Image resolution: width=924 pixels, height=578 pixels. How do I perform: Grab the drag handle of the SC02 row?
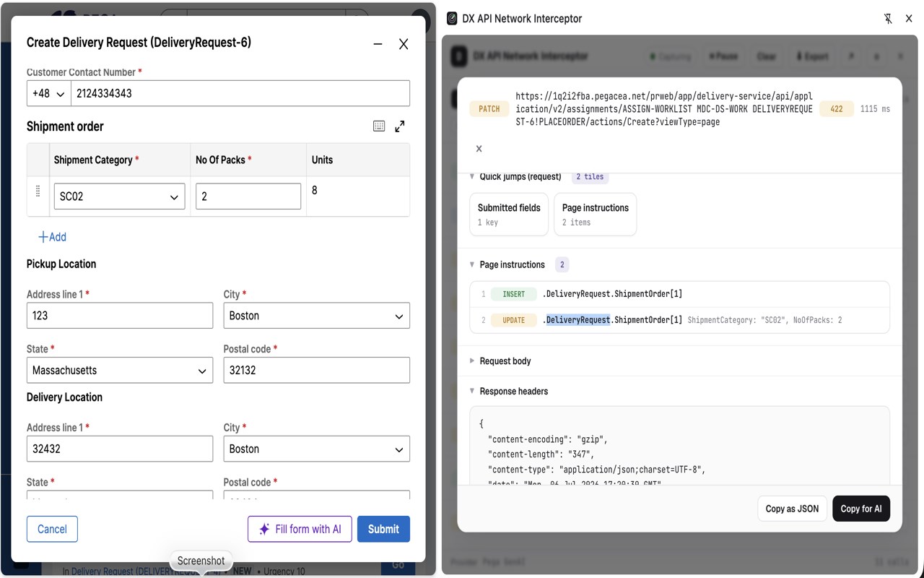[38, 191]
